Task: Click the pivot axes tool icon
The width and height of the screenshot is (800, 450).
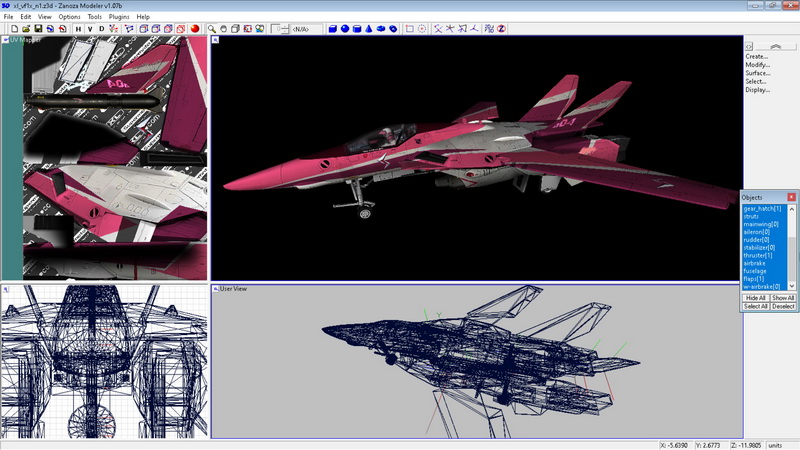Action: coord(114,29)
